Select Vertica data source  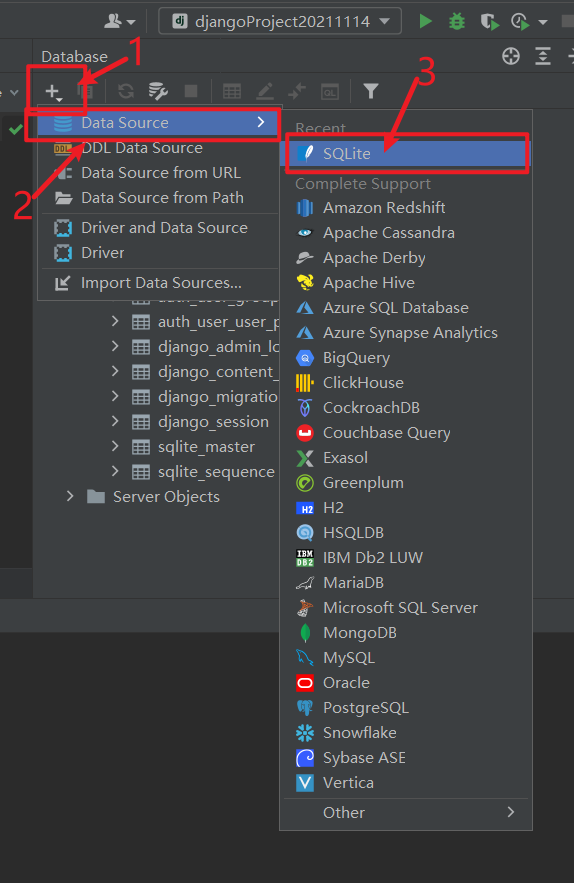(406, 783)
